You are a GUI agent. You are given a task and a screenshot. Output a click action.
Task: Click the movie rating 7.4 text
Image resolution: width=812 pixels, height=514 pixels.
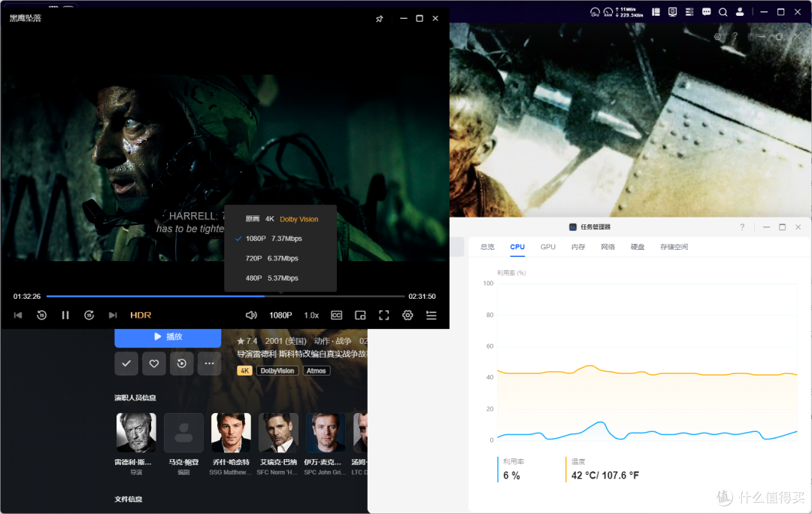coord(247,341)
